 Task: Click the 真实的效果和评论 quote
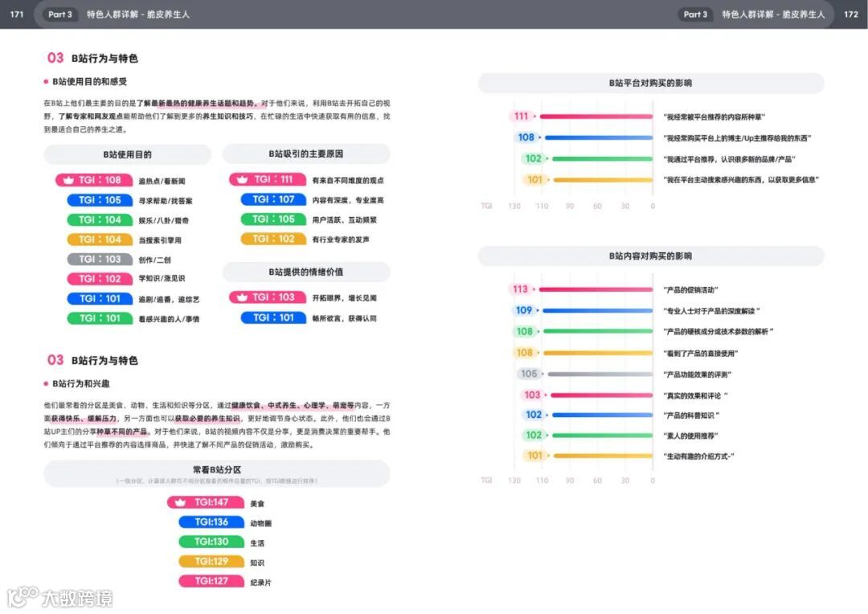pos(695,395)
